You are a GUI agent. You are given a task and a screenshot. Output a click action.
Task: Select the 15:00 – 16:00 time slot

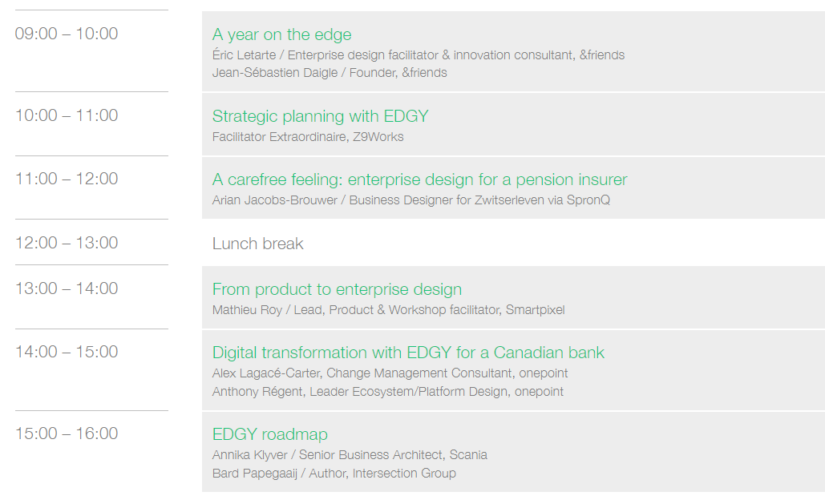tap(67, 433)
